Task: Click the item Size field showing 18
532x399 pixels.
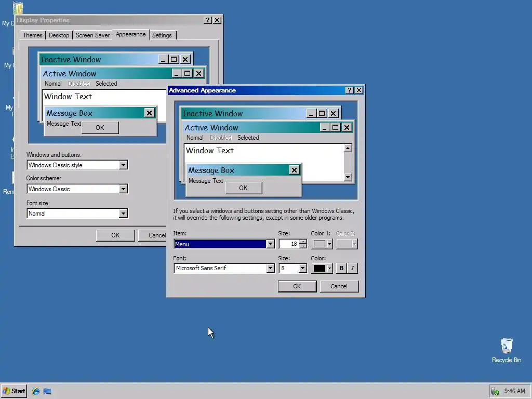Action: pos(289,244)
